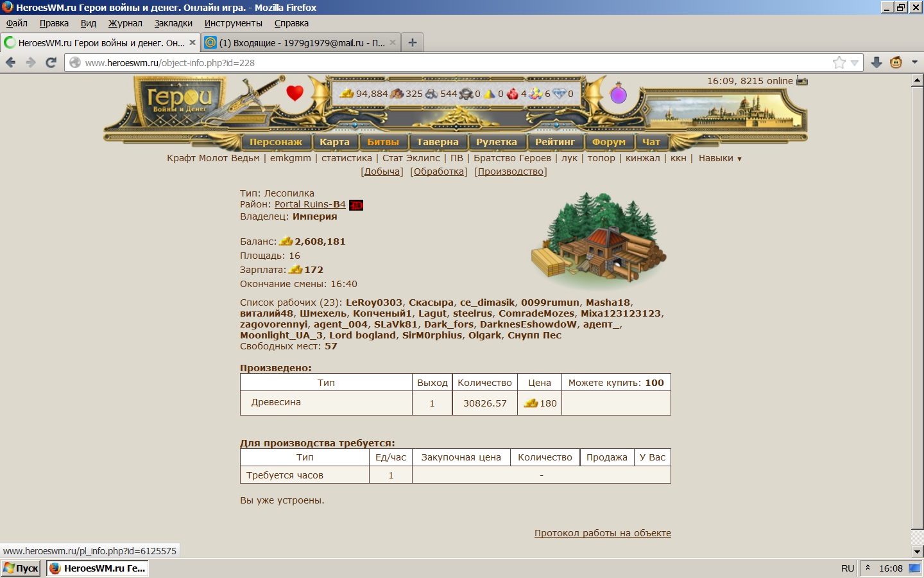
Task: Open worker LeRoy0303 profile
Action: point(374,302)
